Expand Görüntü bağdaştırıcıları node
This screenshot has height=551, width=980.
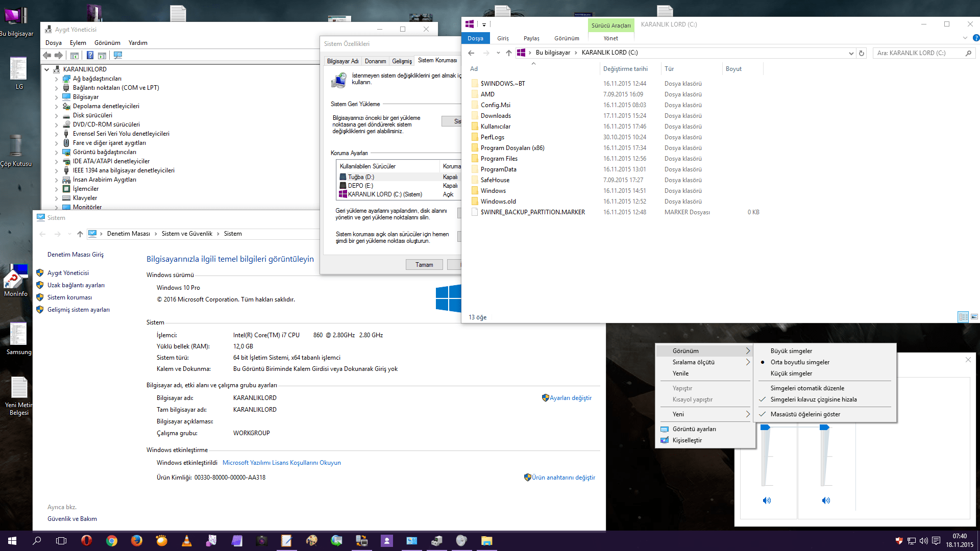point(57,153)
